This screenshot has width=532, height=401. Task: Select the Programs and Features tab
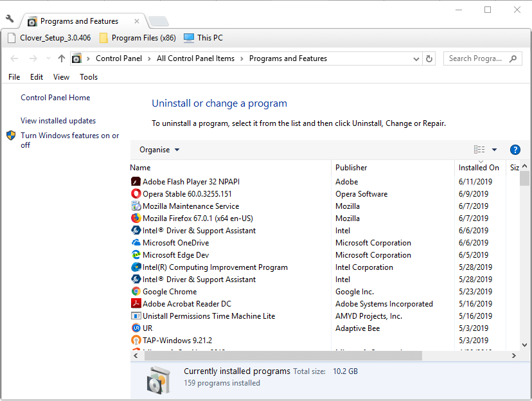pyautogui.click(x=79, y=21)
